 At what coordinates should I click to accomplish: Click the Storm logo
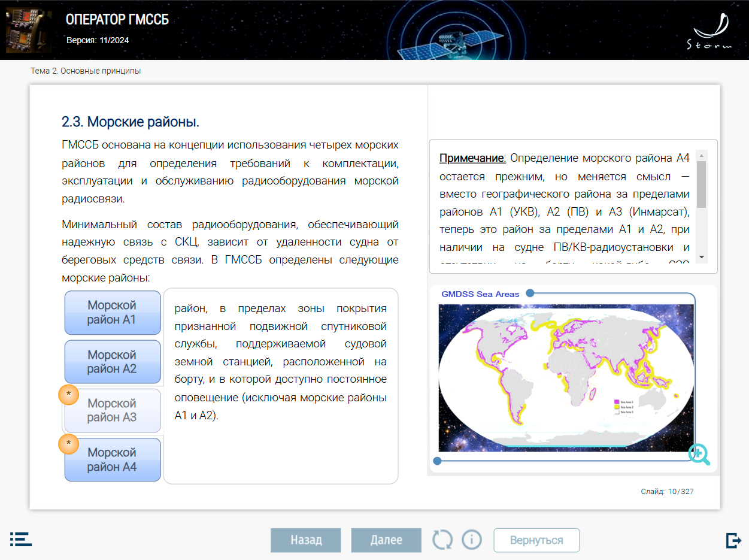711,32
